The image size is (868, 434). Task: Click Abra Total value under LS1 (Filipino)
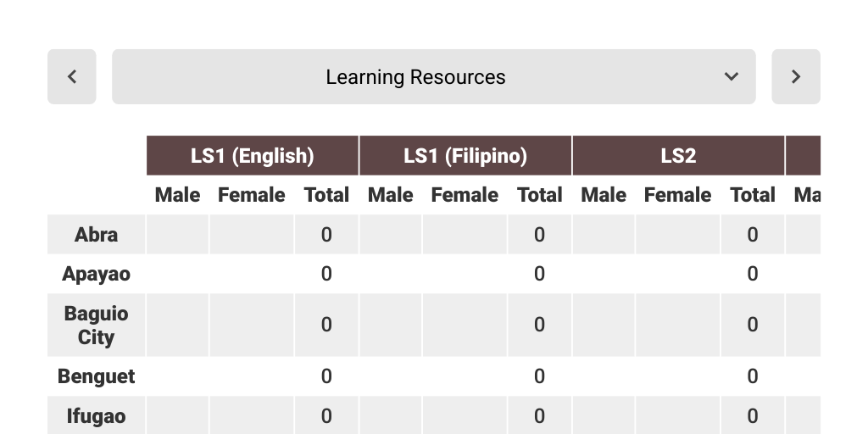point(540,235)
